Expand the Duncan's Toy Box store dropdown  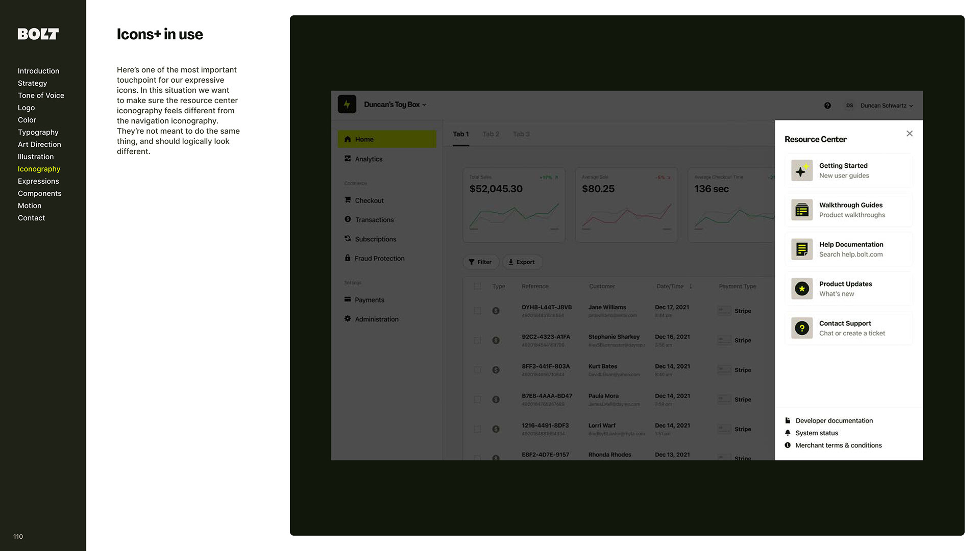(x=395, y=105)
